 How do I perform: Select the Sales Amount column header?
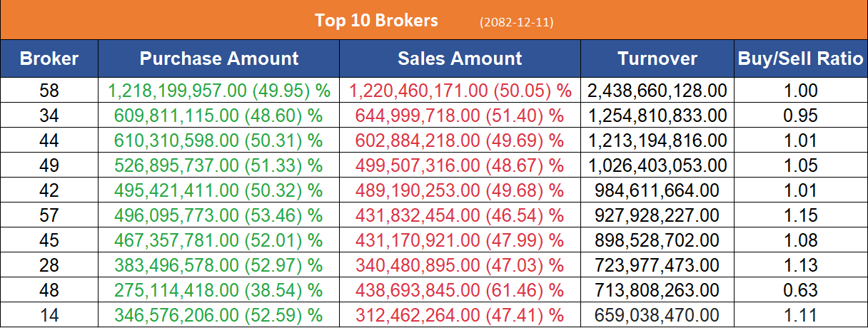click(460, 58)
